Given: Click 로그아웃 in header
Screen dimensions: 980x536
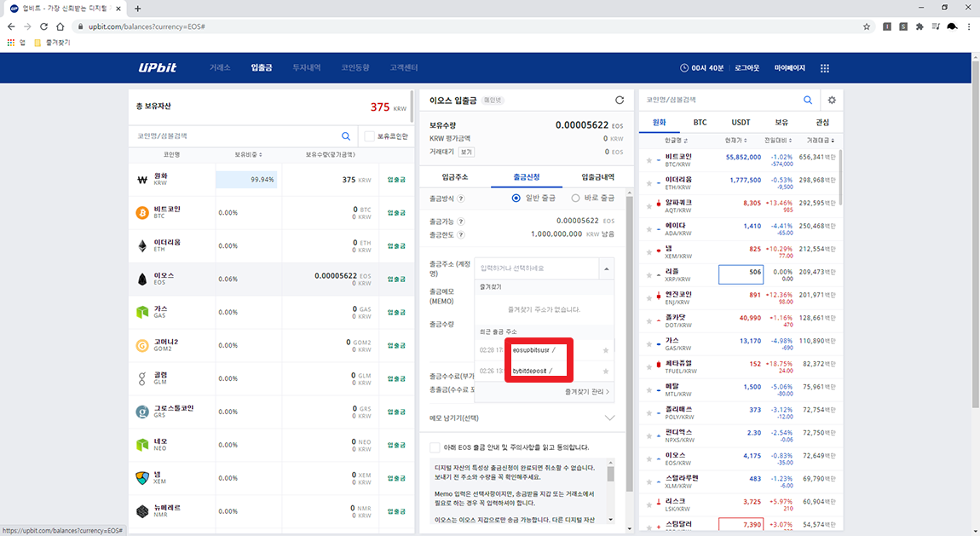Looking at the screenshot, I should 747,68.
